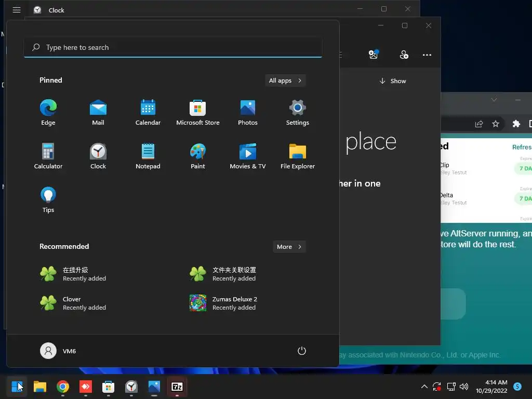This screenshot has height=399, width=532.
Task: Switch to Chrome on the taskbar
Action: click(x=63, y=387)
